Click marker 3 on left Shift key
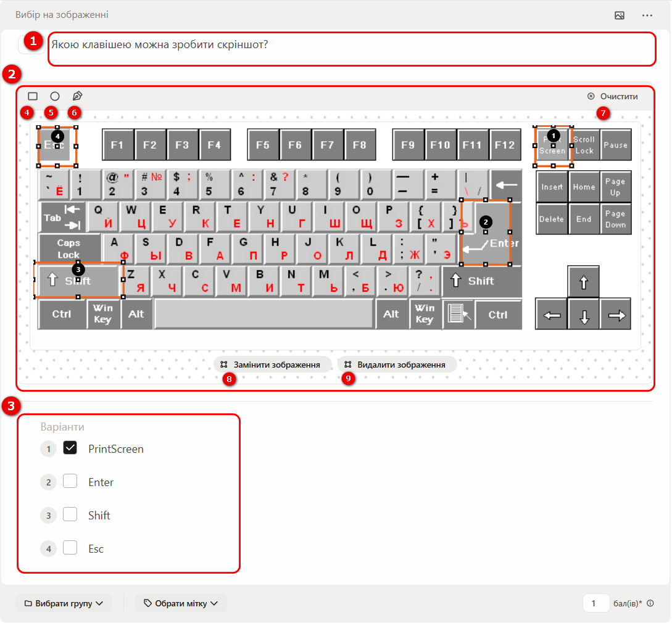 (x=78, y=269)
